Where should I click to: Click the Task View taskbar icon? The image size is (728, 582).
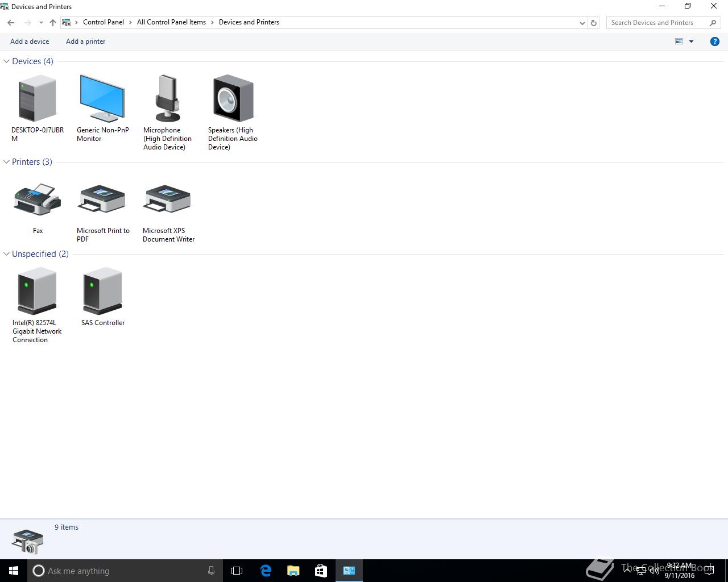coord(237,571)
